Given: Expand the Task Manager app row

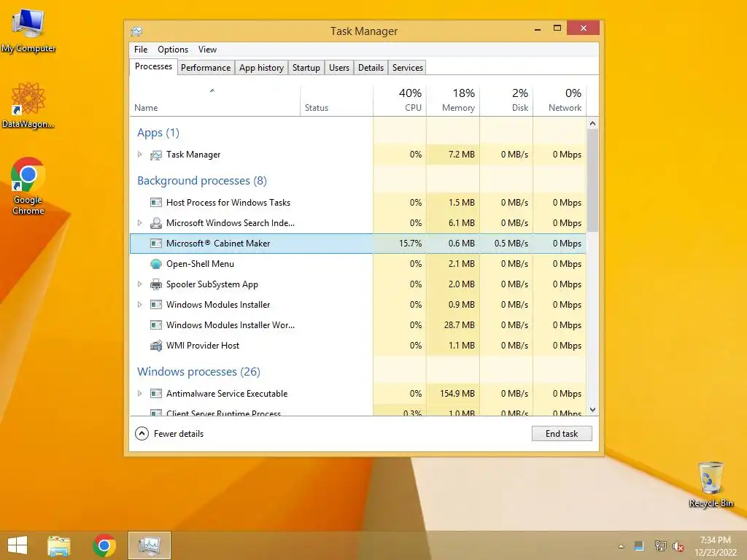Looking at the screenshot, I should (139, 155).
